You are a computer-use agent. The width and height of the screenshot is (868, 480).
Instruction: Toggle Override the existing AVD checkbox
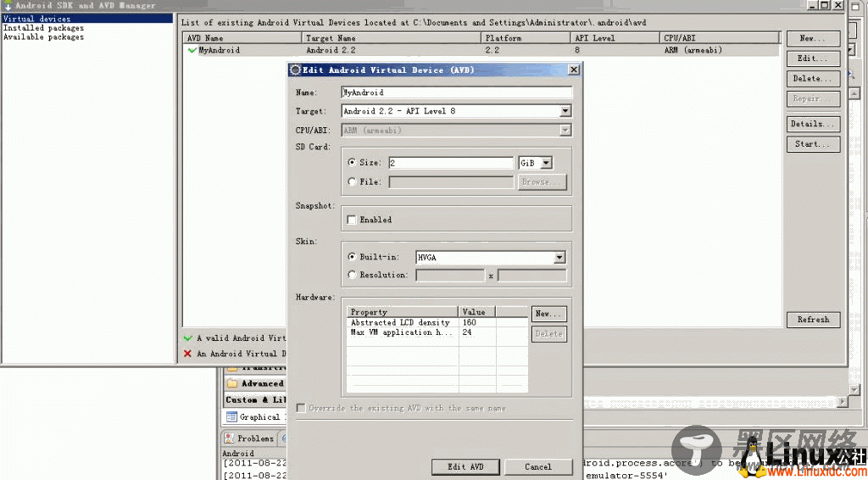301,408
